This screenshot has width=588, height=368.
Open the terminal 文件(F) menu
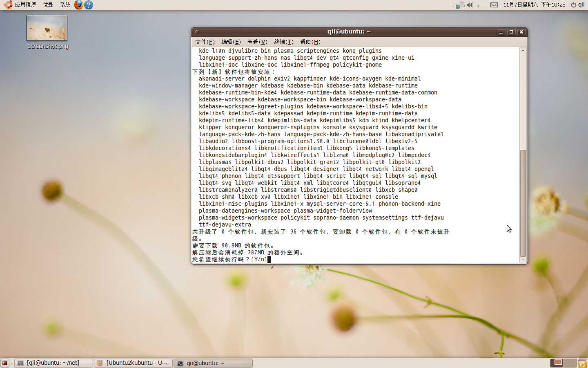point(205,42)
